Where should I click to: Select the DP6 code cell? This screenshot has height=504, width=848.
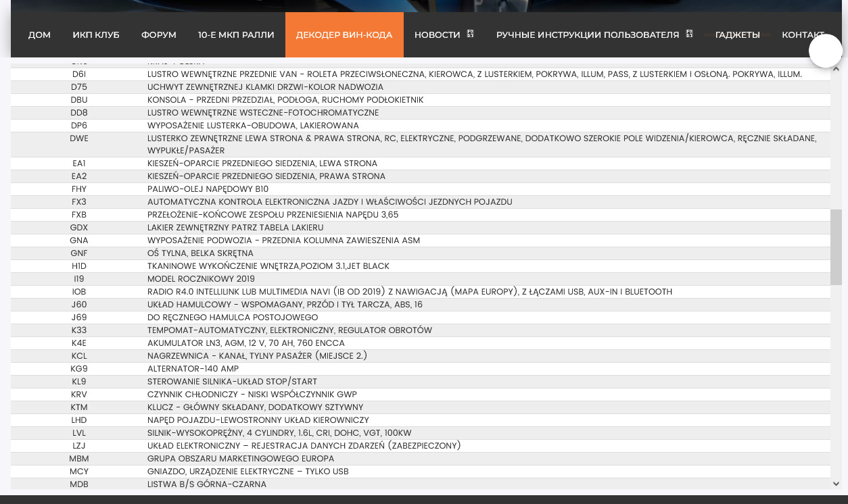(79, 126)
